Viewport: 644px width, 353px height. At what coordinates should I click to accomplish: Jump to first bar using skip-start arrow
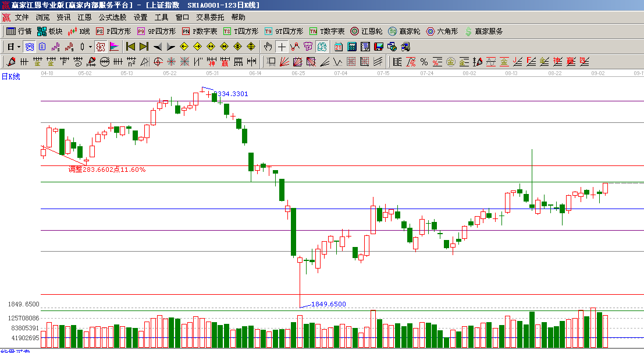tap(130, 47)
